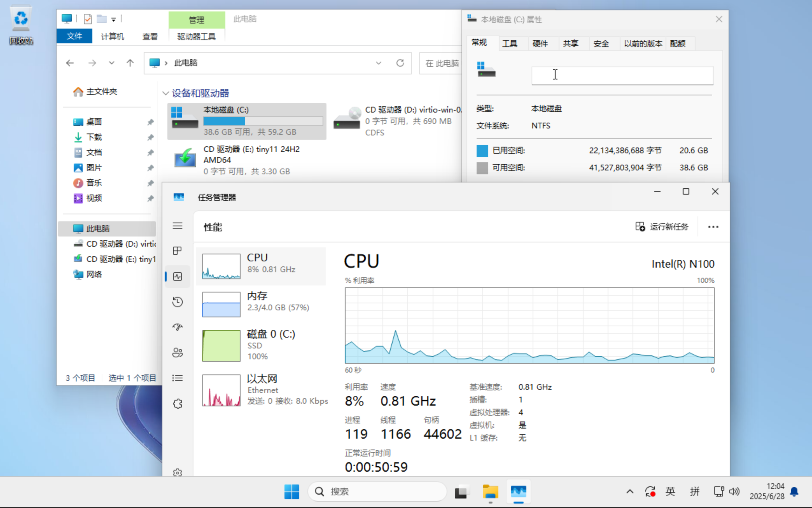
Task: Open the address bar dropdown arrow
Action: [x=379, y=63]
